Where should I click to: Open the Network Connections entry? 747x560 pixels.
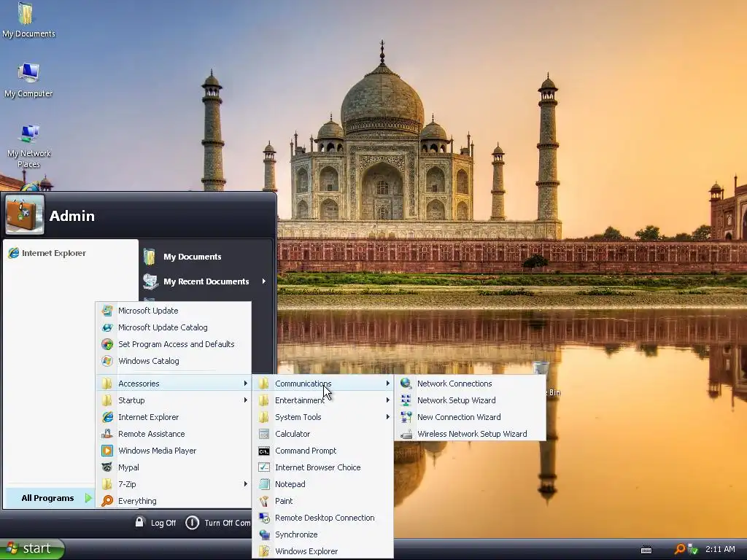(x=470, y=384)
